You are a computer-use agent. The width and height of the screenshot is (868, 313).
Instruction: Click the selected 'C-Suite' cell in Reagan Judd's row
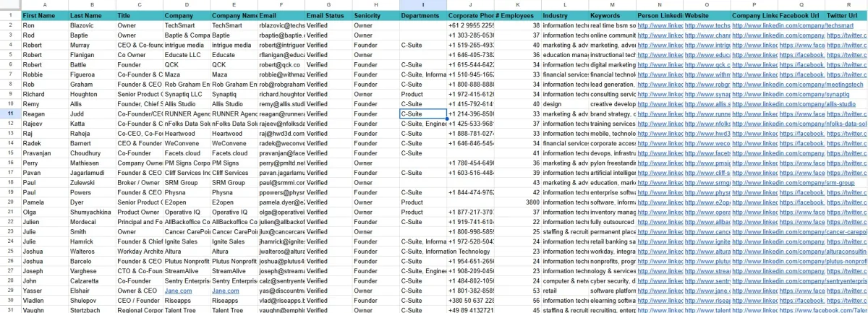click(x=422, y=114)
